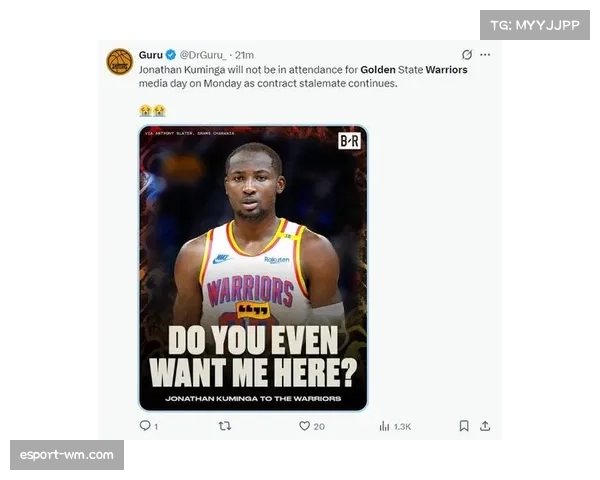Click the share icon
This screenshot has width=600, height=480.
click(485, 426)
